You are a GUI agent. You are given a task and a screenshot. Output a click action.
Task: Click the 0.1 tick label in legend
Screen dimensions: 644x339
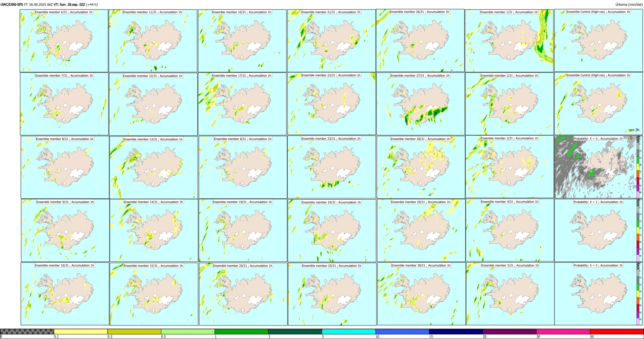pos(56,337)
